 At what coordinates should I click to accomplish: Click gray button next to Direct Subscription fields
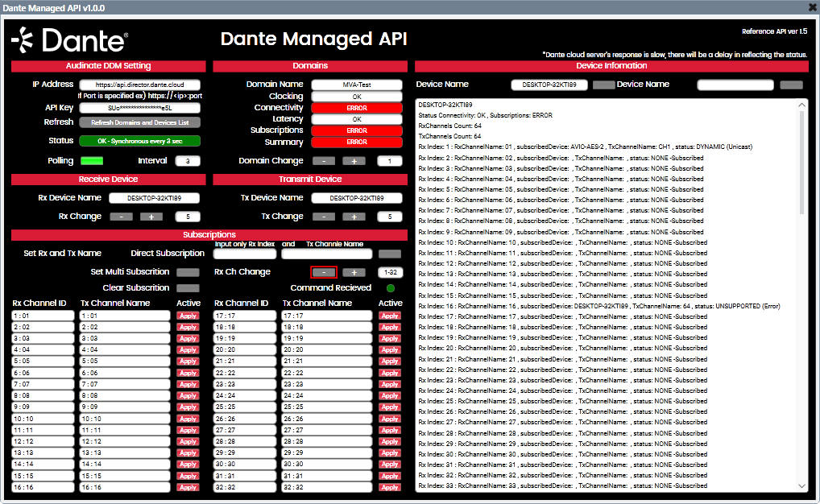coord(390,254)
